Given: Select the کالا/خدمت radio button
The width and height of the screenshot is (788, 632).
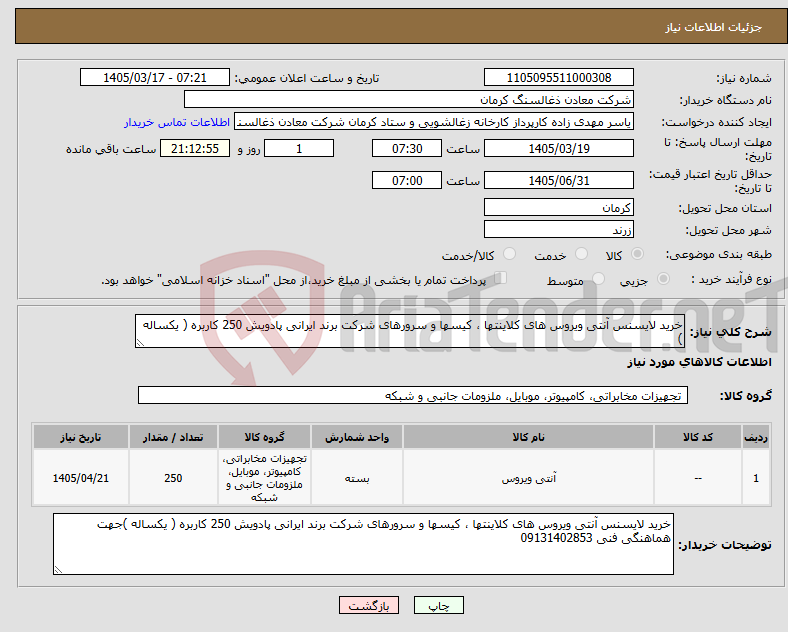Looking at the screenshot, I should click(510, 254).
